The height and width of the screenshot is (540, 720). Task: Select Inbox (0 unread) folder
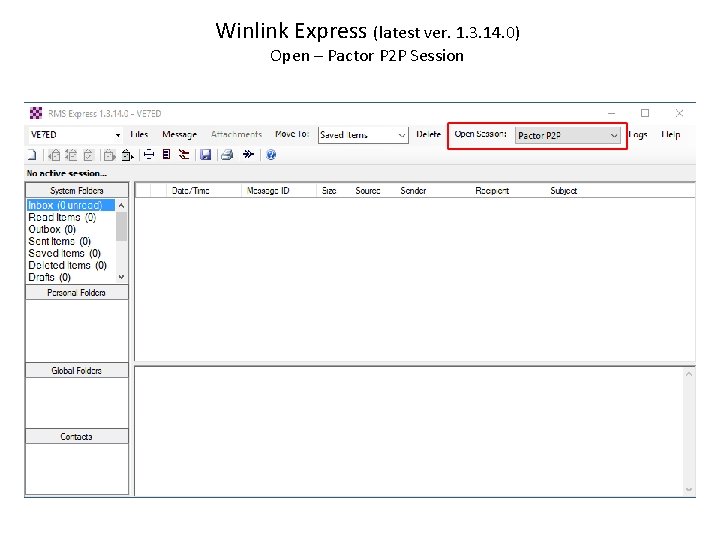point(70,205)
